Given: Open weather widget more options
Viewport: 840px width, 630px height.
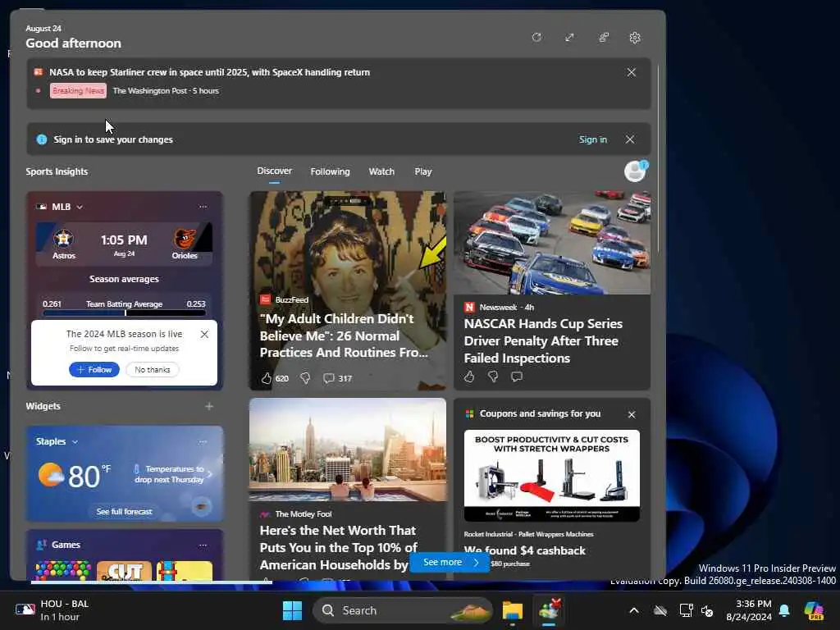Looking at the screenshot, I should point(203,442).
